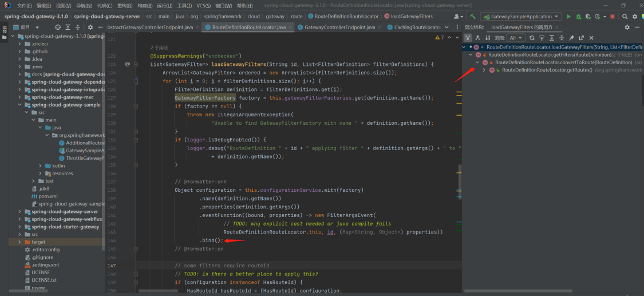Hide the project panel with the minus icon
The height and width of the screenshot is (296, 644).
pos(100,27)
